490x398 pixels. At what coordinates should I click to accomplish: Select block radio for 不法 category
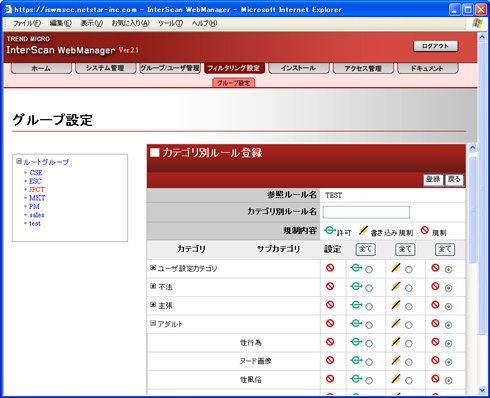pos(449,288)
